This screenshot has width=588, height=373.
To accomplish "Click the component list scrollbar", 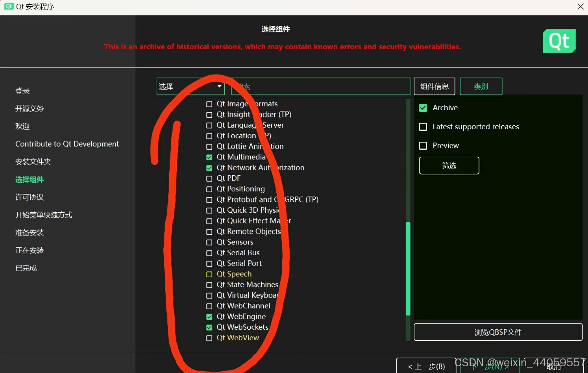I will [408, 268].
